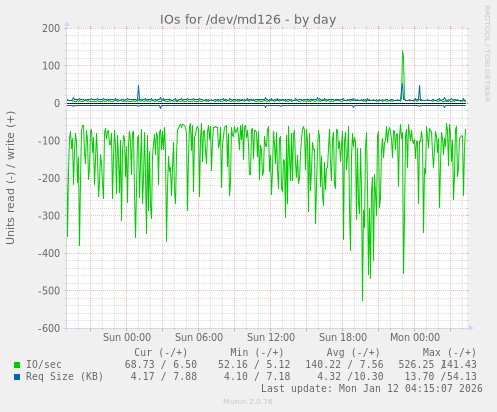Viewport: 497px width, 412px height.
Task: Click the 'Last update' timestamp line
Action: pos(372,389)
